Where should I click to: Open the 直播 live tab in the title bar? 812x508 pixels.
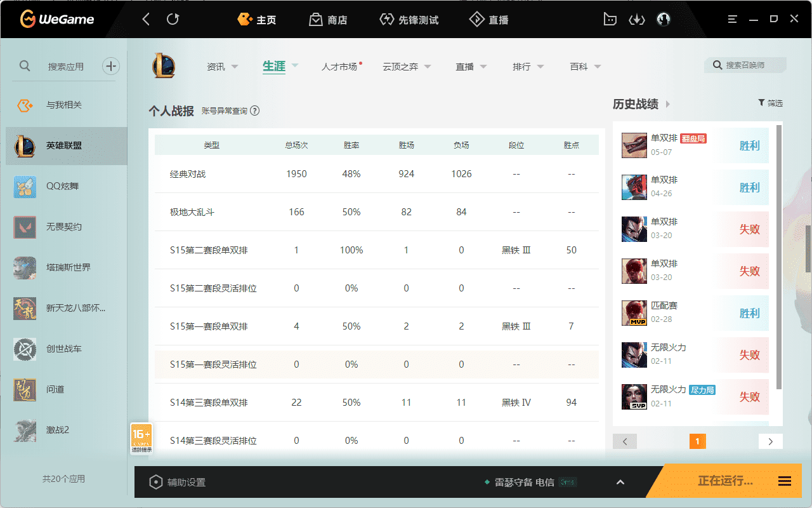tap(488, 20)
